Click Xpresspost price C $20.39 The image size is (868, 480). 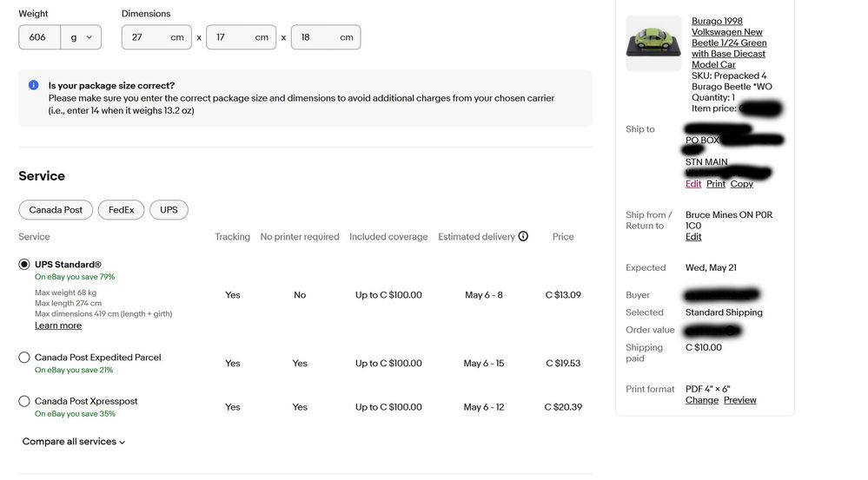(563, 406)
